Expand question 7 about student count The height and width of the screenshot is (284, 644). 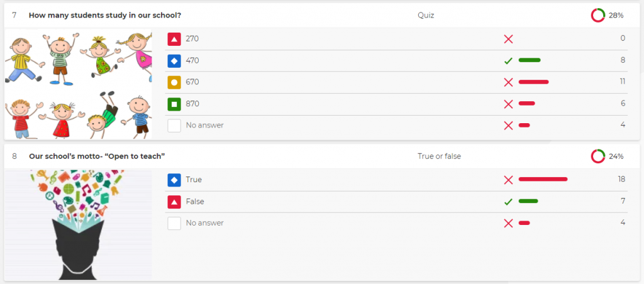109,15
